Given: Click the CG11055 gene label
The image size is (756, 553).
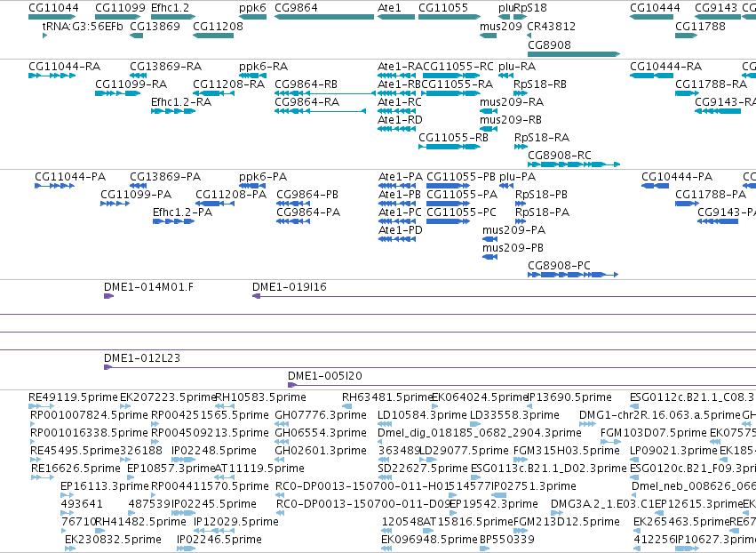Looking at the screenshot, I should point(443,8).
